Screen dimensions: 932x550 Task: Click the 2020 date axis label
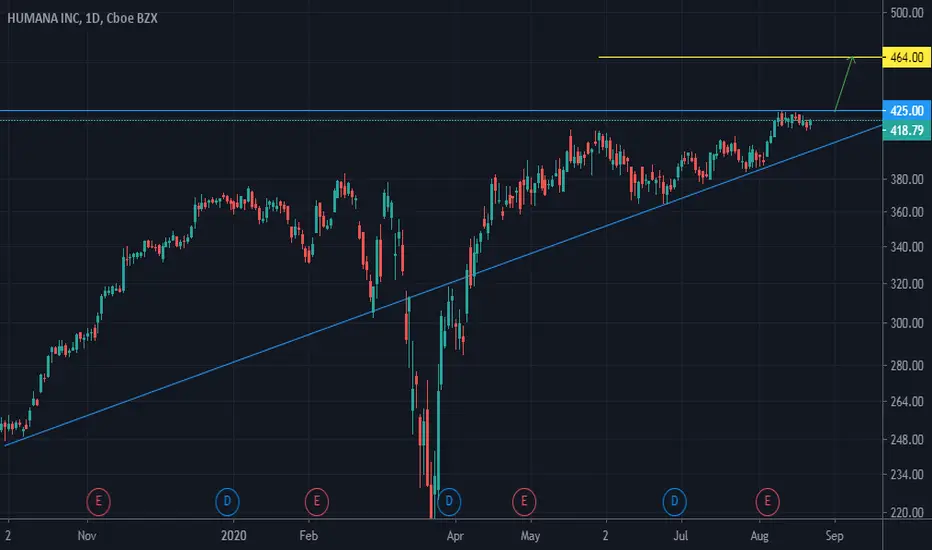coord(234,536)
